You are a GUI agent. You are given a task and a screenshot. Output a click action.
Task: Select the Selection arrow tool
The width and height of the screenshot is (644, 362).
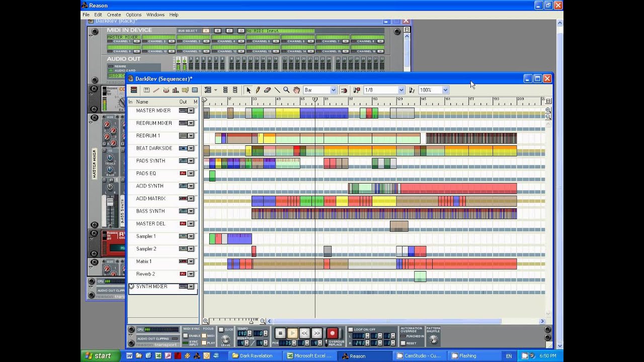248,90
